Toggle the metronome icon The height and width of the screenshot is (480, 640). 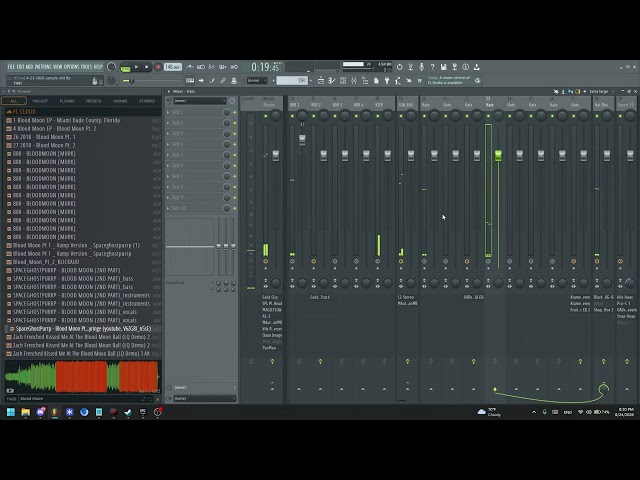pos(190,67)
